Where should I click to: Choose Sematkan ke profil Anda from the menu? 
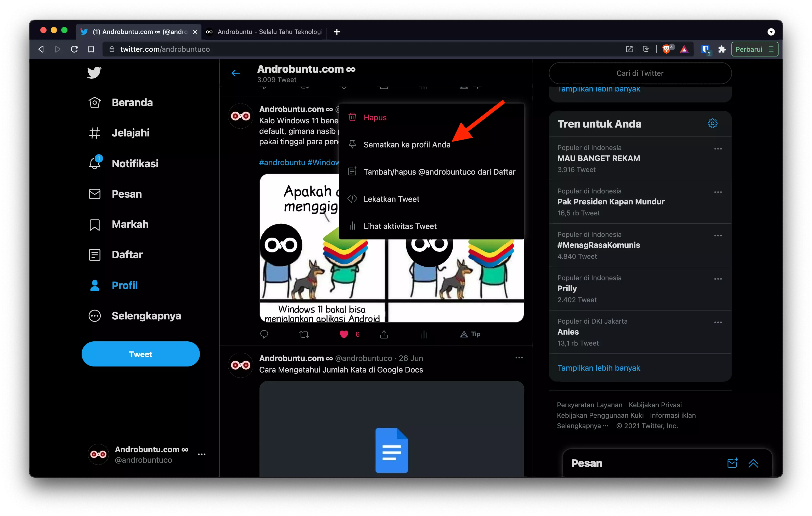click(x=407, y=144)
